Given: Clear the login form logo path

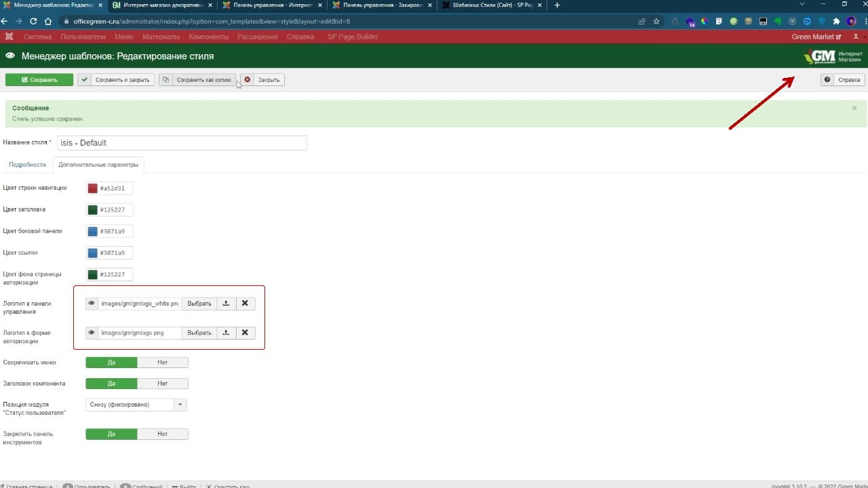Looking at the screenshot, I should click(x=245, y=333).
